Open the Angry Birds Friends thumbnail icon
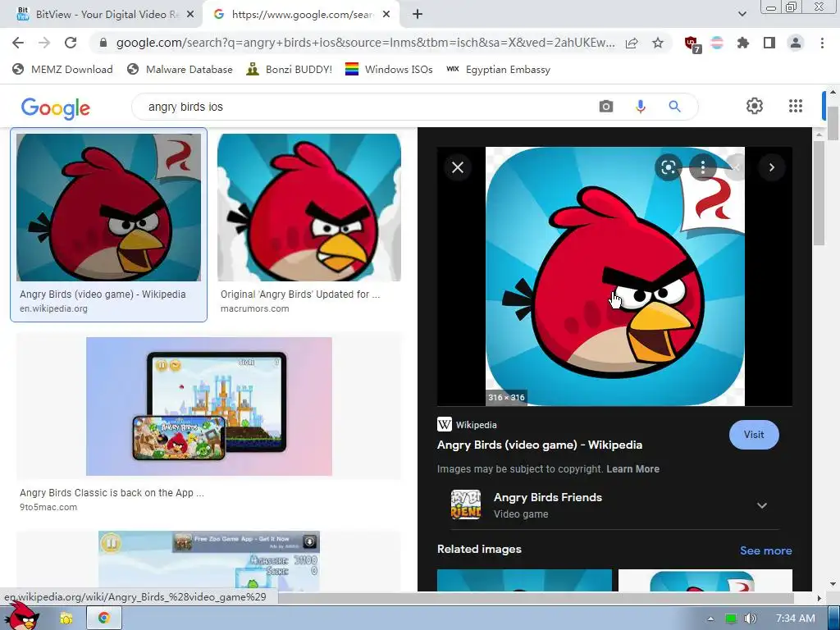The width and height of the screenshot is (840, 630). [466, 504]
